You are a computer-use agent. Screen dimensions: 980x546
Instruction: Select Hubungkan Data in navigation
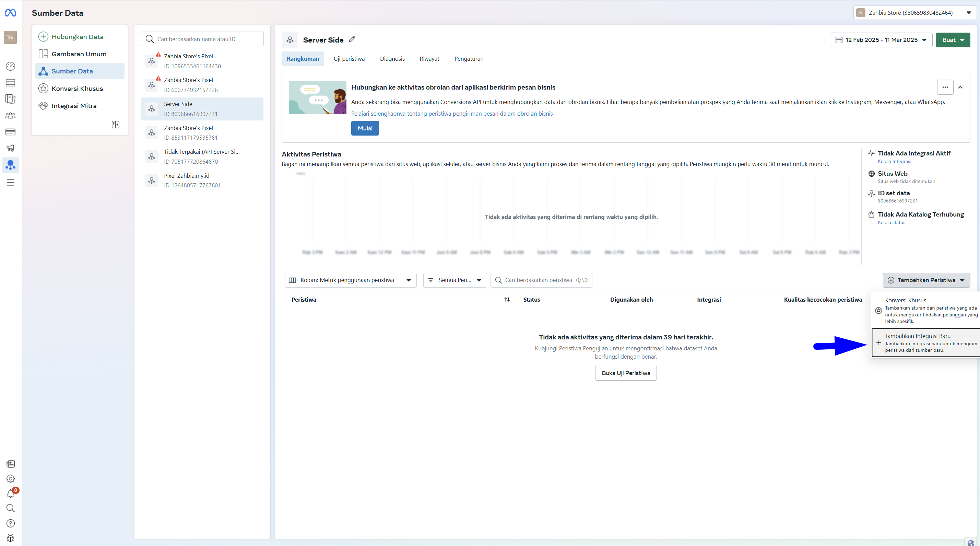pyautogui.click(x=80, y=36)
